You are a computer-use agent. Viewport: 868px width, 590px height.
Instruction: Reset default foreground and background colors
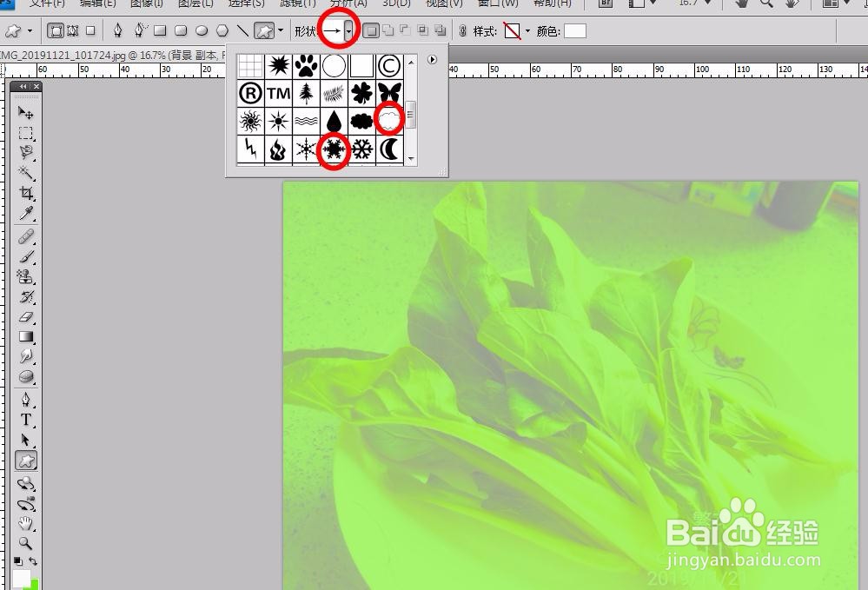pos(18,560)
